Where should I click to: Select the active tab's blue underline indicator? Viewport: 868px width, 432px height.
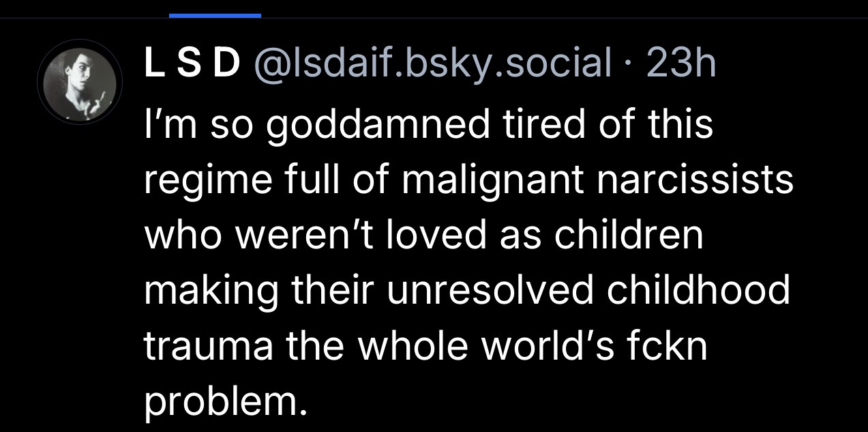(x=215, y=15)
